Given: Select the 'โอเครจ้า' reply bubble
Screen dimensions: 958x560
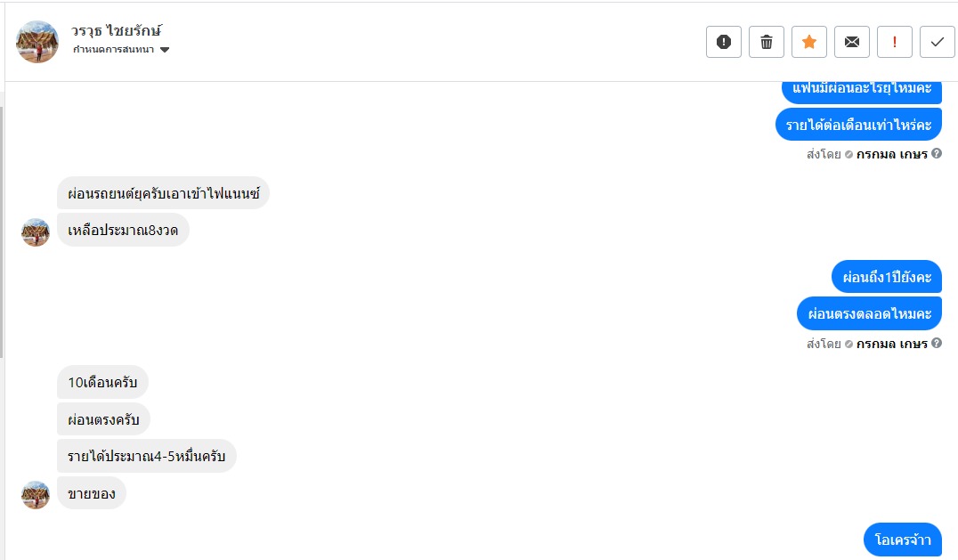Looking at the screenshot, I should coord(902,540).
